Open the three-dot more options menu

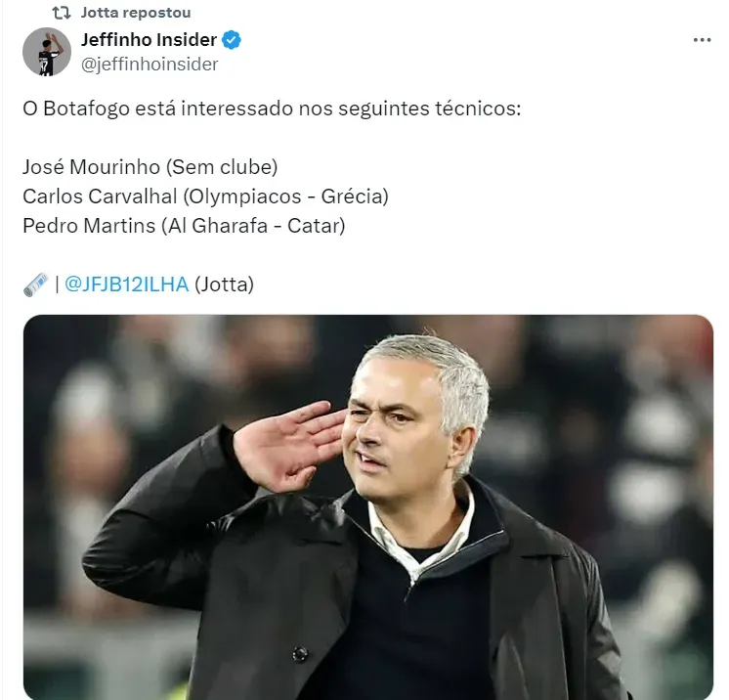702,40
